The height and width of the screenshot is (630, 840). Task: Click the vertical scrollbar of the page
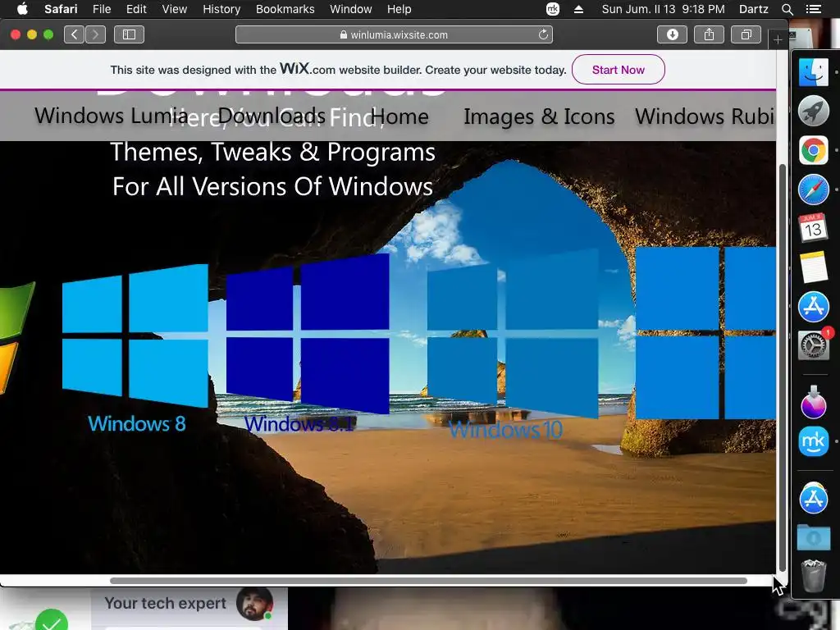tap(782, 368)
